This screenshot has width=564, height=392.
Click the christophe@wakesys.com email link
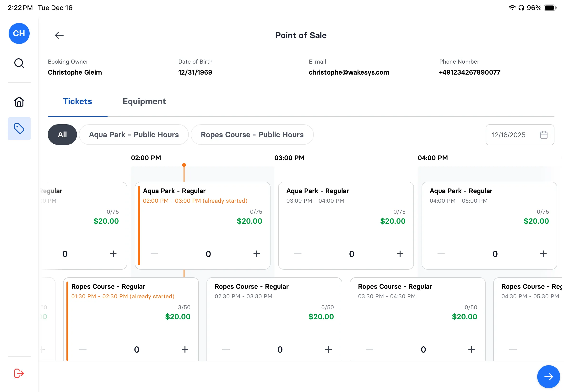(349, 72)
